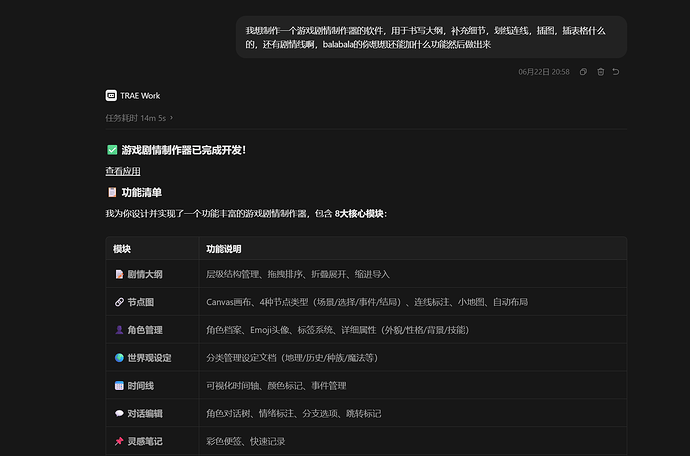Select the 世界观设定 table cell

coord(152,357)
